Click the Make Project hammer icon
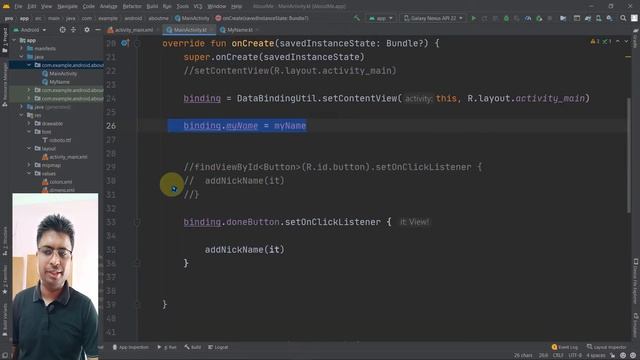The image size is (640, 360). [357, 18]
